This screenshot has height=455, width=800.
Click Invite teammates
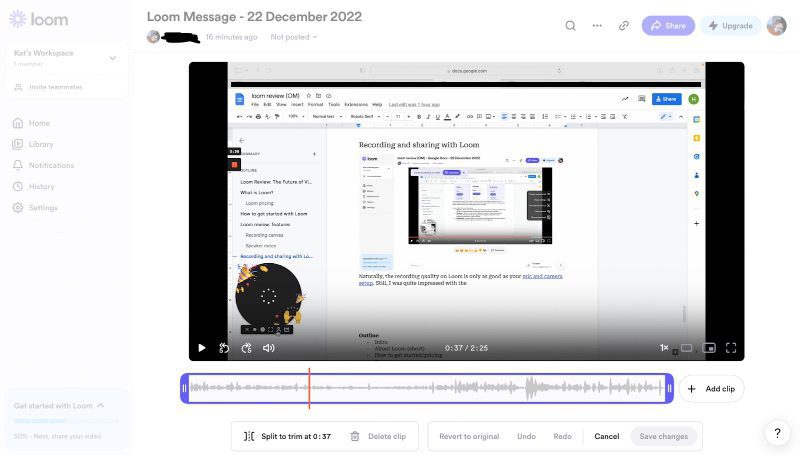tap(55, 87)
